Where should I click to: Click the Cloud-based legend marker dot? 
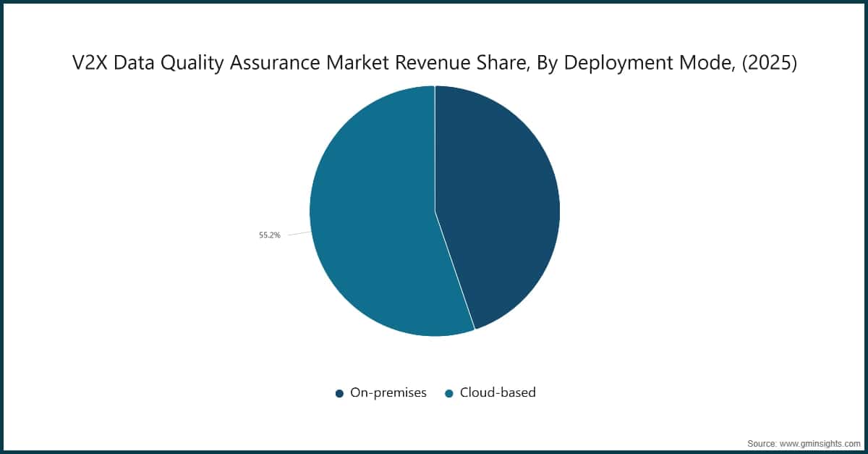449,392
